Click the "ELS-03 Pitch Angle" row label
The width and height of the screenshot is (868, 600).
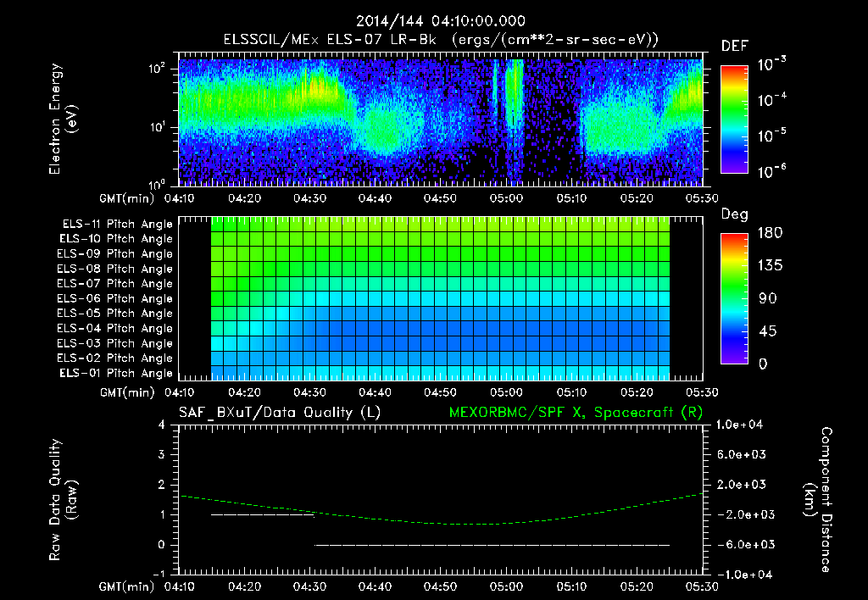(115, 344)
